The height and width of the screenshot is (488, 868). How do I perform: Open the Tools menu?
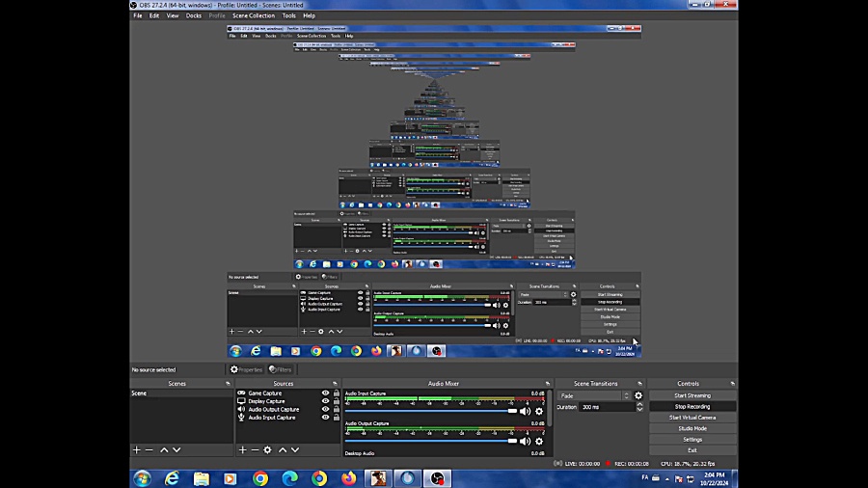click(x=289, y=15)
